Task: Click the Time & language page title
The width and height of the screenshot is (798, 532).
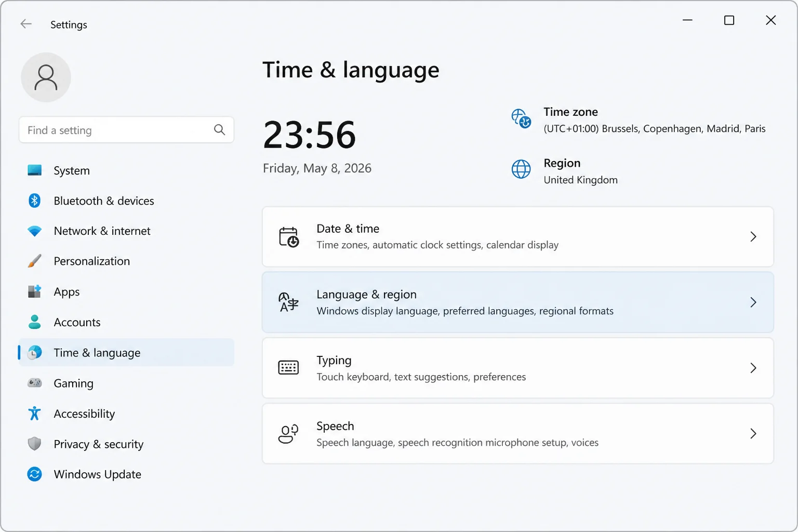Action: coord(351,70)
